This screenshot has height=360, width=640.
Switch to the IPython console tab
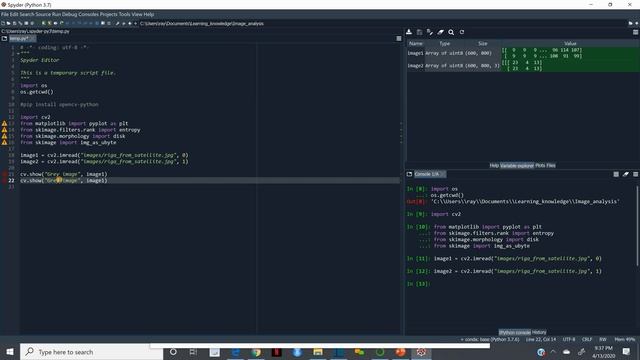514,332
